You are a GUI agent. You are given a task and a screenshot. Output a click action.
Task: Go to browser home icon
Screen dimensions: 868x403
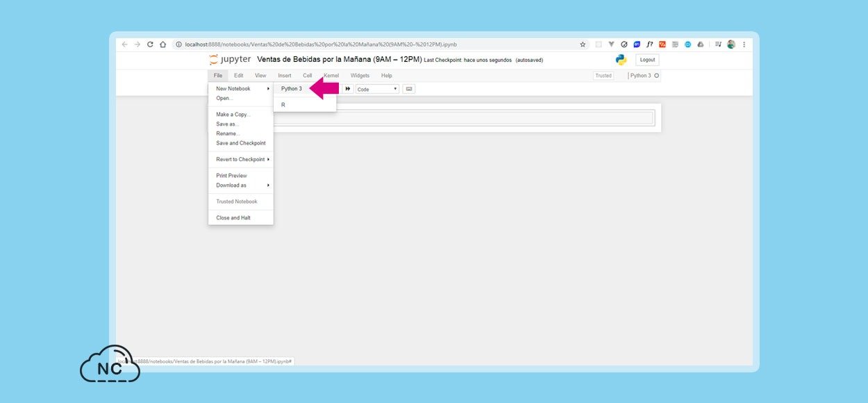pyautogui.click(x=162, y=44)
